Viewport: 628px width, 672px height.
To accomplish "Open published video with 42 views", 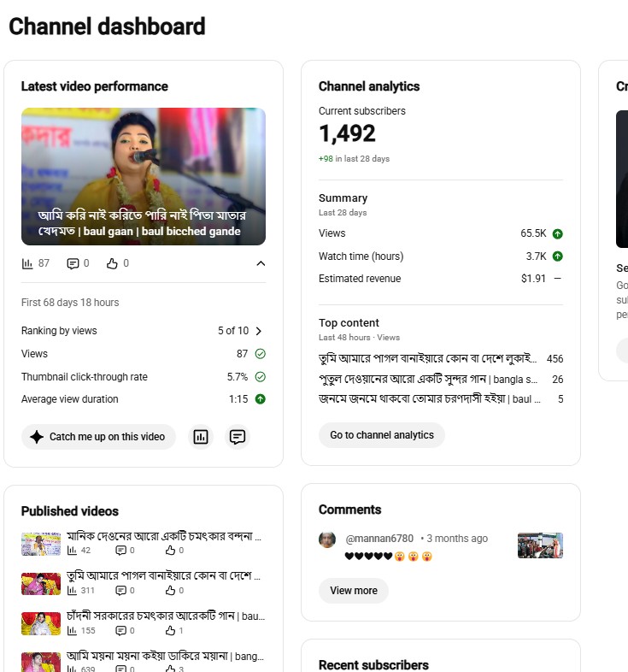I will click(x=164, y=536).
